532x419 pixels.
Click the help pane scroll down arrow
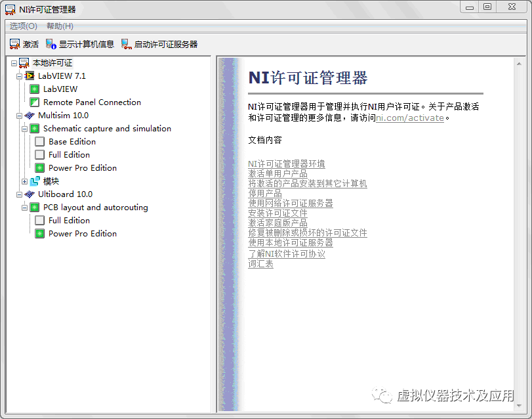519,405
